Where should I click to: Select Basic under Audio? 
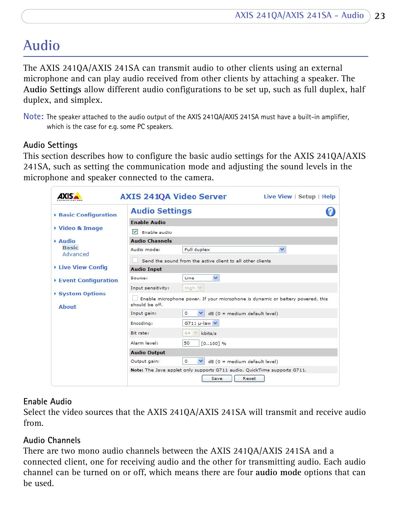click(x=70, y=248)
